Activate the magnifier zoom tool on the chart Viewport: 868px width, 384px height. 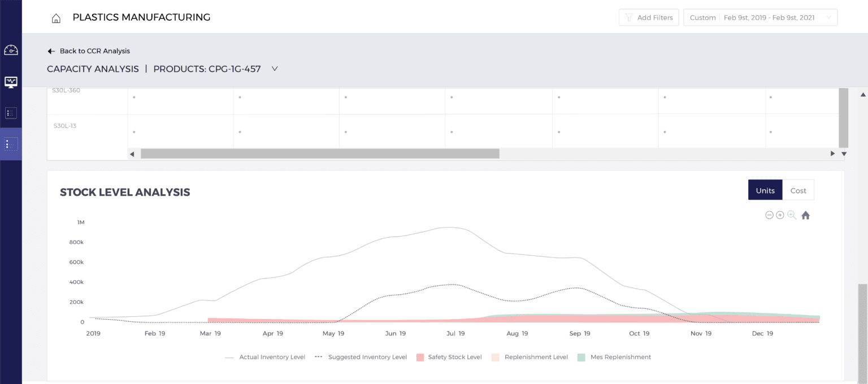pos(792,215)
